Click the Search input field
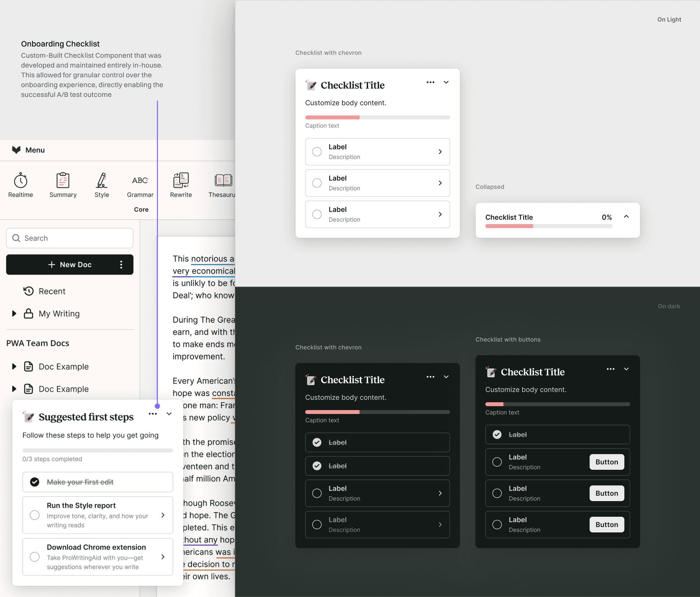Viewport: 700px width, 597px height. click(70, 238)
